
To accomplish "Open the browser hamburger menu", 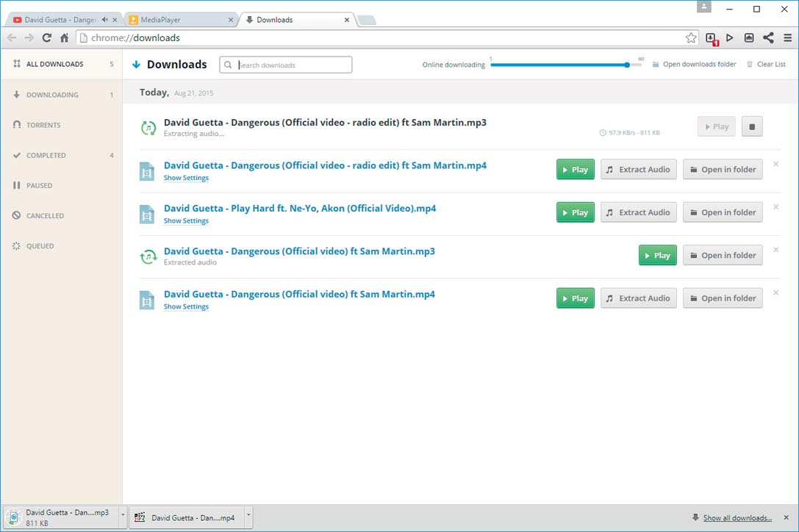I will 788,37.
